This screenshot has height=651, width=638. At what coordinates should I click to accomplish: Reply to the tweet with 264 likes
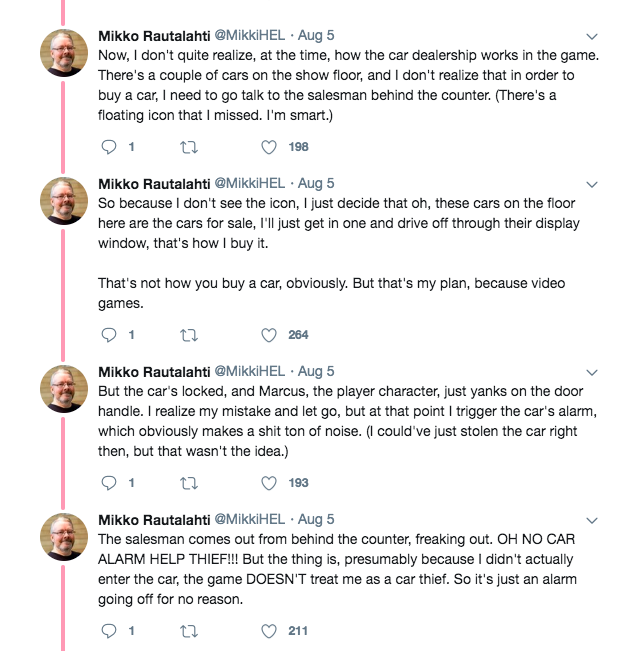pos(111,334)
